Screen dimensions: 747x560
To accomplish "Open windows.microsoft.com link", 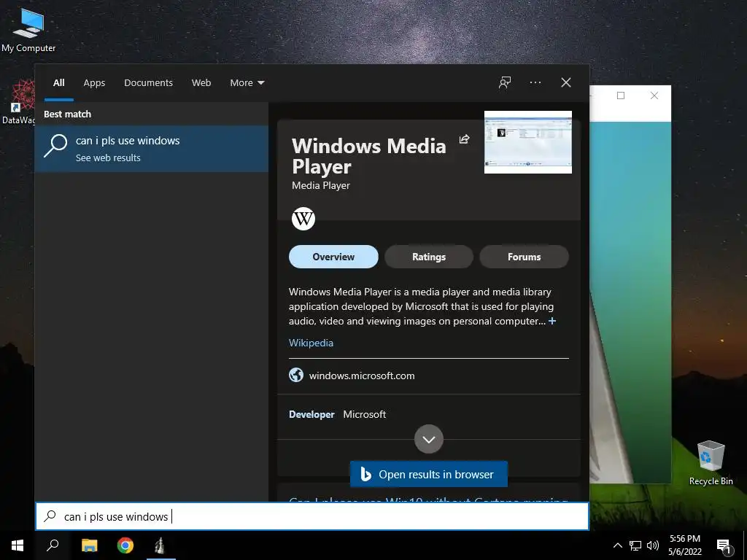I will point(362,376).
